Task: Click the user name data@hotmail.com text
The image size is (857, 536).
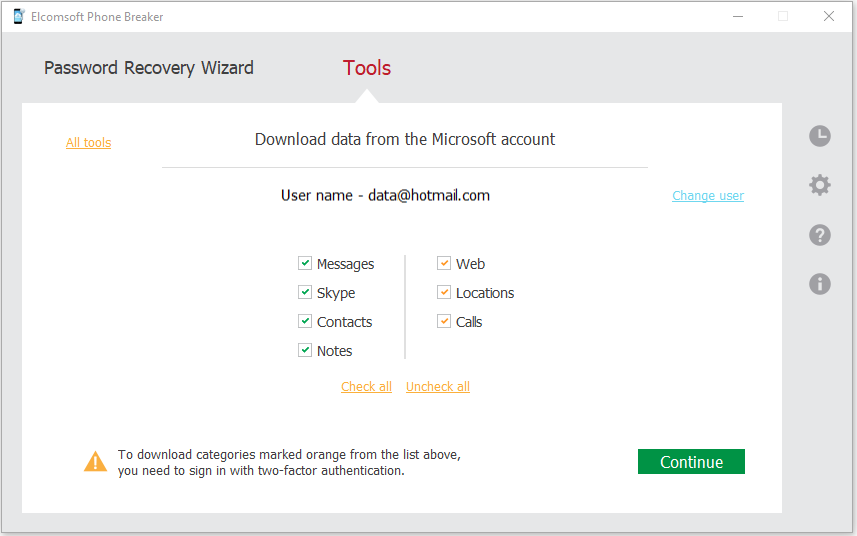Action: [x=385, y=196]
